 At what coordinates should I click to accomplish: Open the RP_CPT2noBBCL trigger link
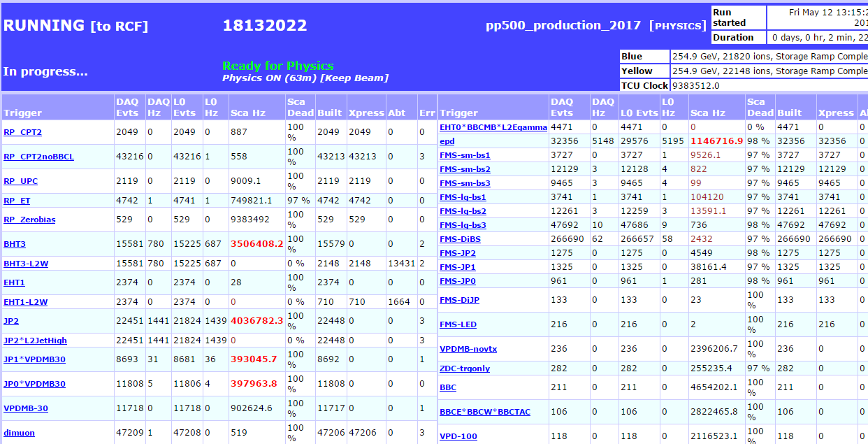[x=38, y=157]
